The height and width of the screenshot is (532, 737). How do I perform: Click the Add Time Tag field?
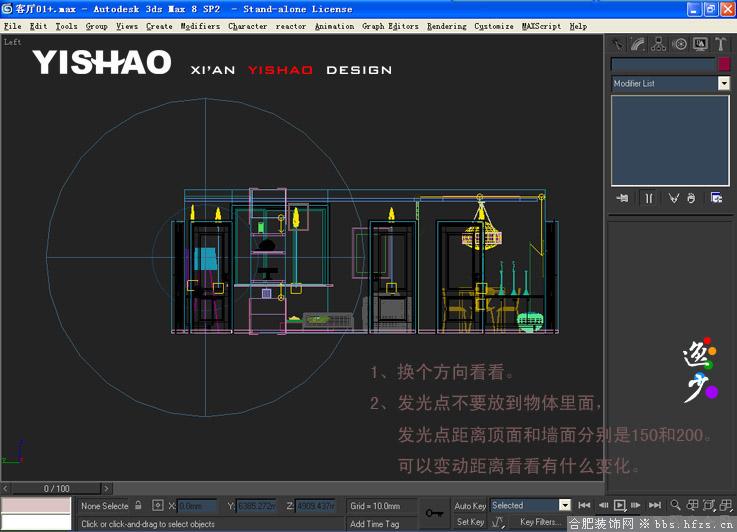pyautogui.click(x=381, y=524)
